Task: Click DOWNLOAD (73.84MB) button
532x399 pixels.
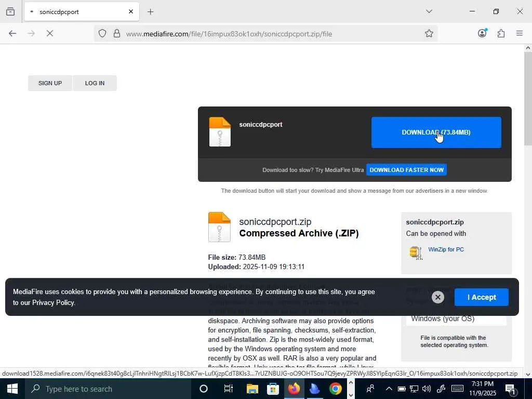Action: coord(436,132)
